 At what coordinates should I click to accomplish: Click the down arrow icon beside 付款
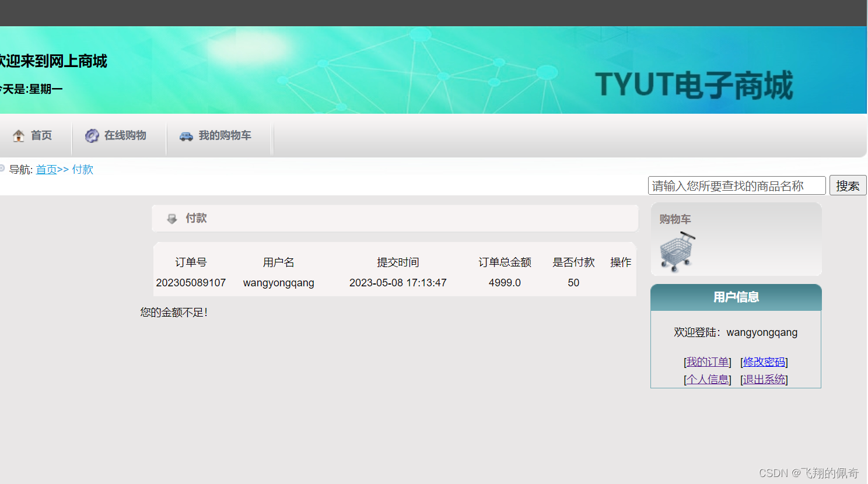click(x=172, y=219)
